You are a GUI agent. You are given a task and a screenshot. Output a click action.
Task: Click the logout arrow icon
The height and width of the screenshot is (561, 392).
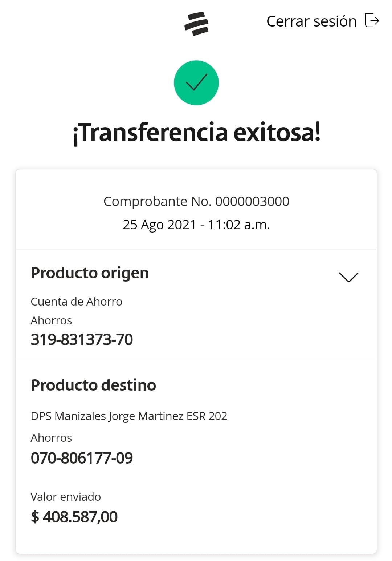(372, 20)
